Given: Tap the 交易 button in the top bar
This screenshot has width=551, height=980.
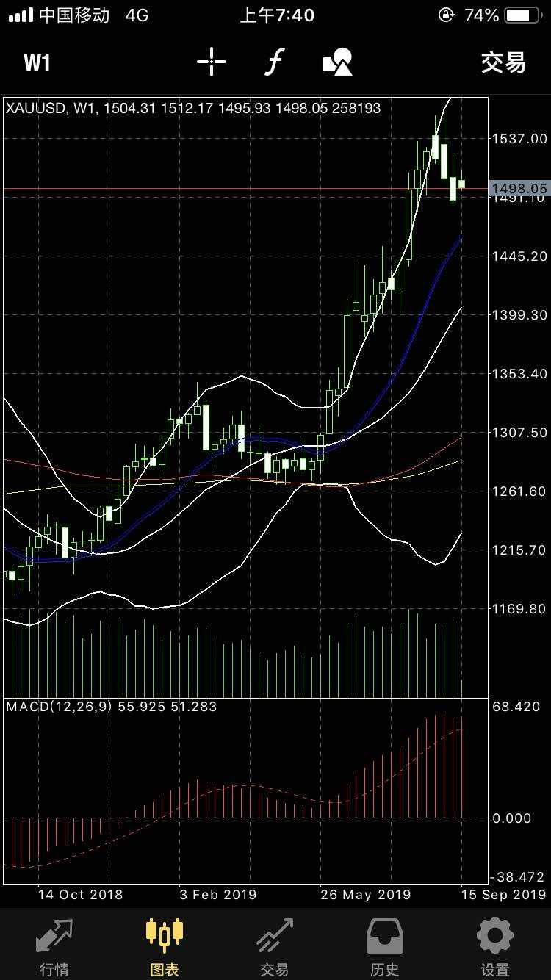Looking at the screenshot, I should tap(503, 62).
